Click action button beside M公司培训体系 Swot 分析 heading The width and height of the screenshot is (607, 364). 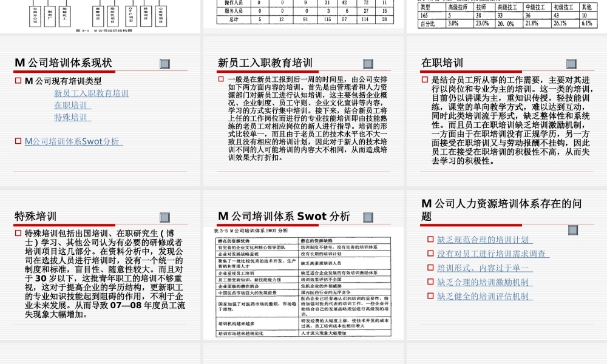[368, 217]
